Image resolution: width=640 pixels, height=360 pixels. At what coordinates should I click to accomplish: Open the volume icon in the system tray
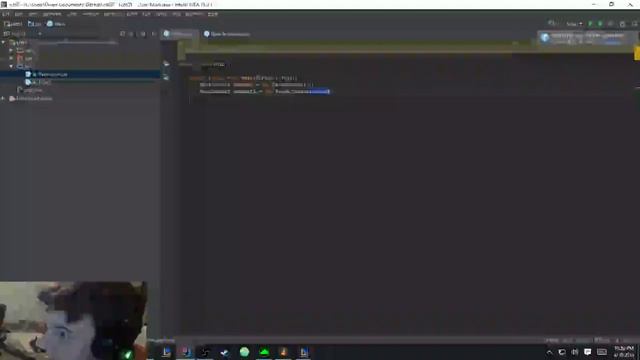point(575,352)
